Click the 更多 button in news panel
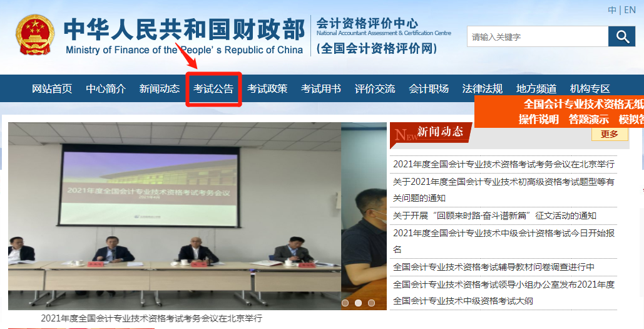This screenshot has height=329, width=644. pos(610,134)
